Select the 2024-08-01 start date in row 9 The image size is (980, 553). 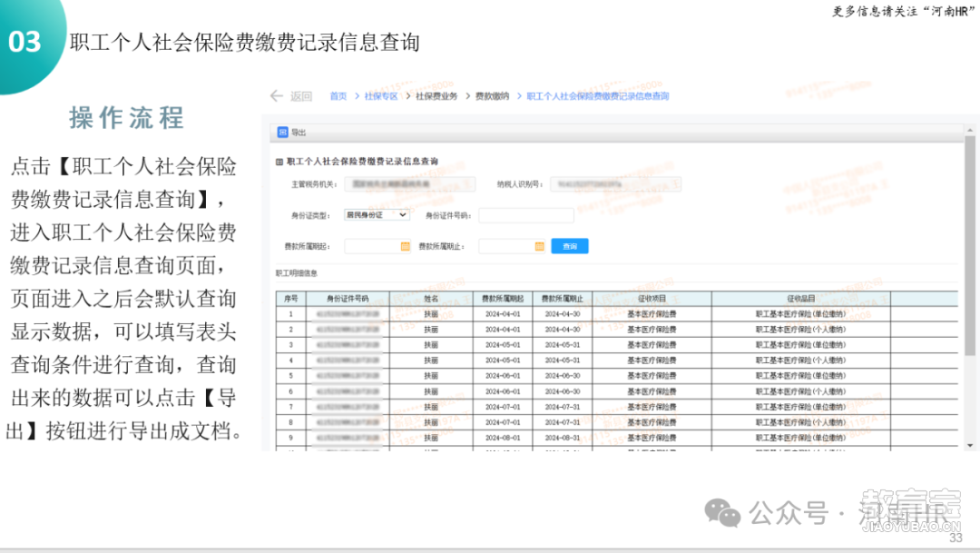point(503,438)
